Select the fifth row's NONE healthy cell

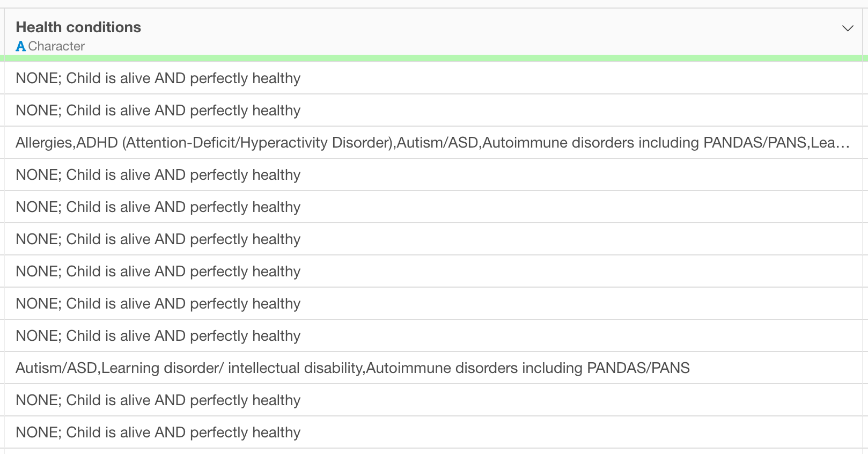pos(433,207)
